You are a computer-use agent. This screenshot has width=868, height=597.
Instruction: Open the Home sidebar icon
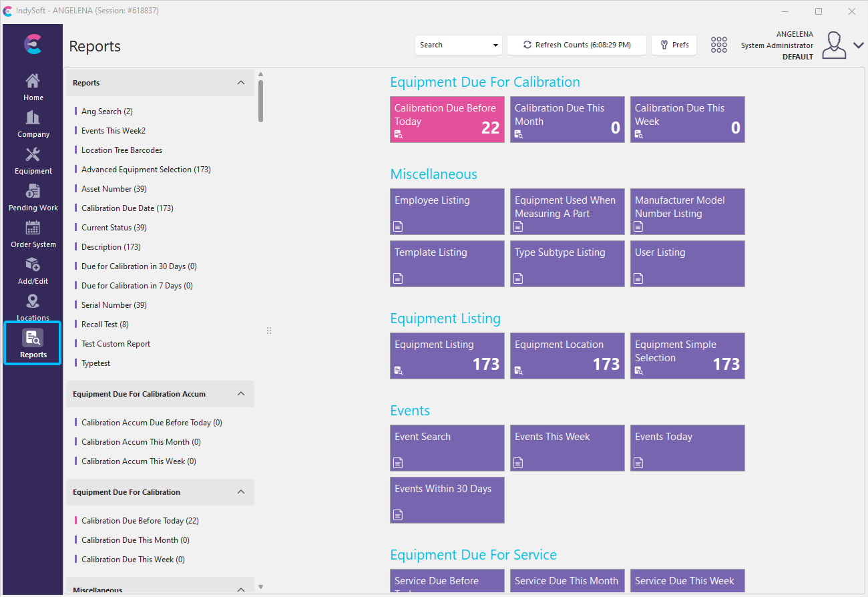[x=33, y=87]
